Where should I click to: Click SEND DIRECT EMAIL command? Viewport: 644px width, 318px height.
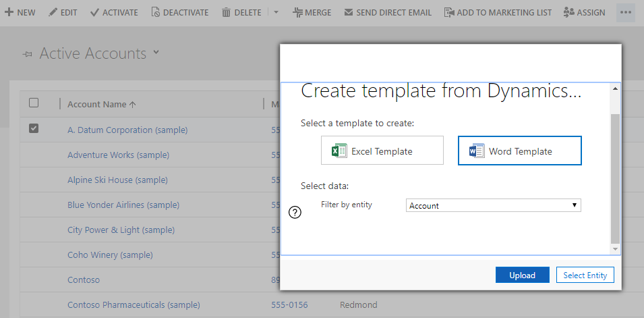pos(388,12)
